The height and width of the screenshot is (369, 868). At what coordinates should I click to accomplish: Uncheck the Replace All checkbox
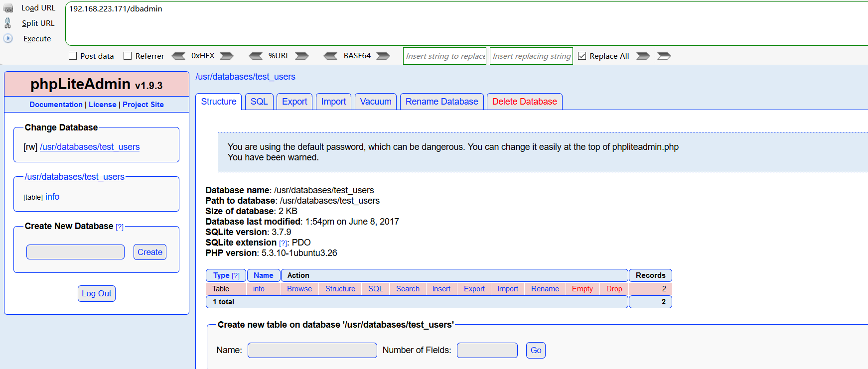coord(582,56)
